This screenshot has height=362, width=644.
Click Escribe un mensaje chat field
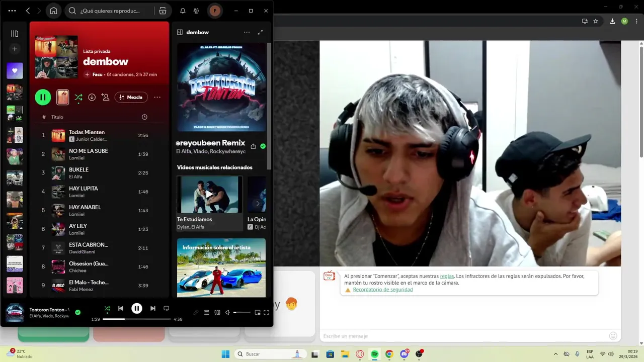pos(463,336)
